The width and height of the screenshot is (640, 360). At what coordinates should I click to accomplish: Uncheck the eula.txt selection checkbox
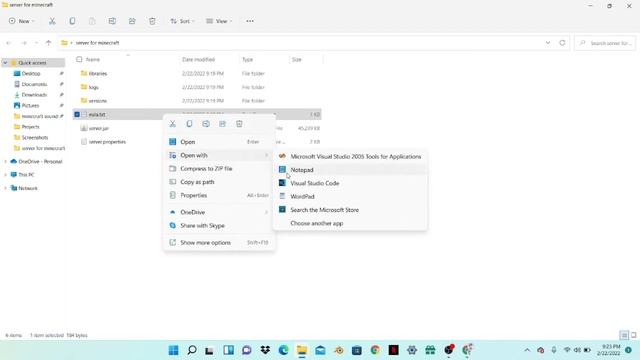77,115
